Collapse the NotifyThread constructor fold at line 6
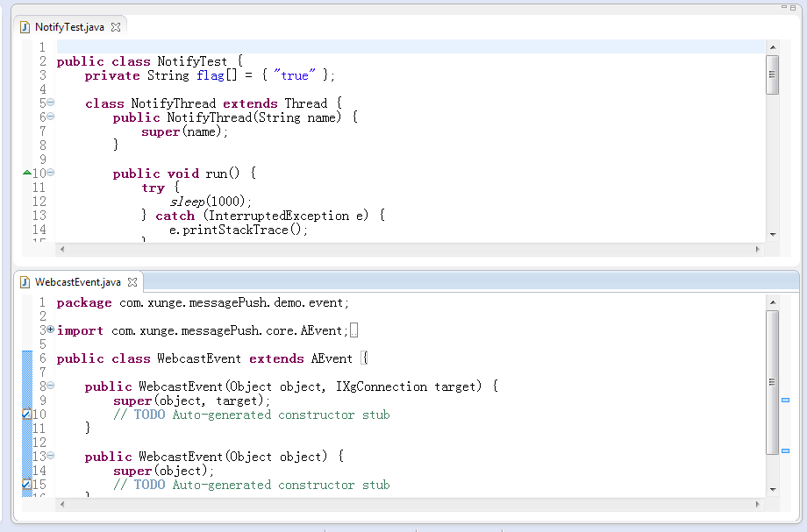This screenshot has height=532, width=807. tap(51, 117)
